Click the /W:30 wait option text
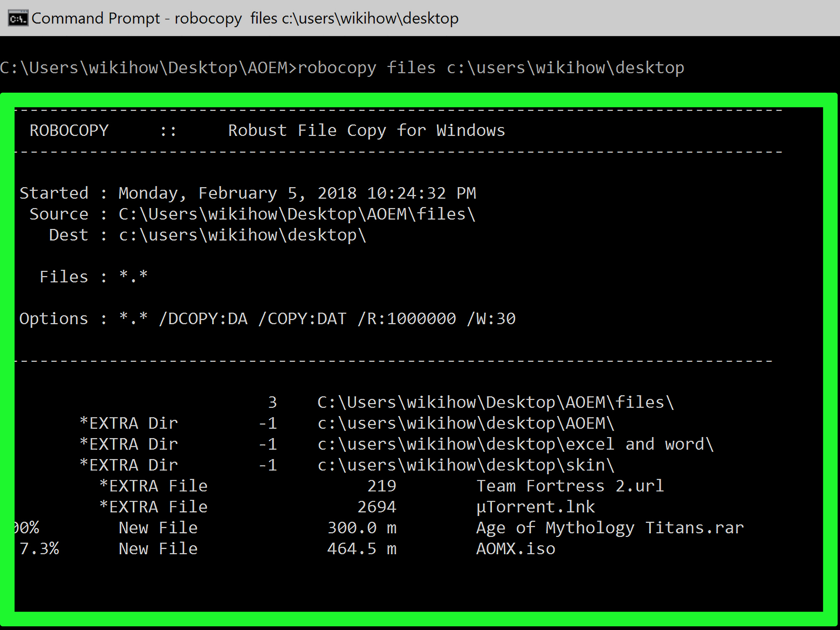The height and width of the screenshot is (630, 840). pos(491,319)
